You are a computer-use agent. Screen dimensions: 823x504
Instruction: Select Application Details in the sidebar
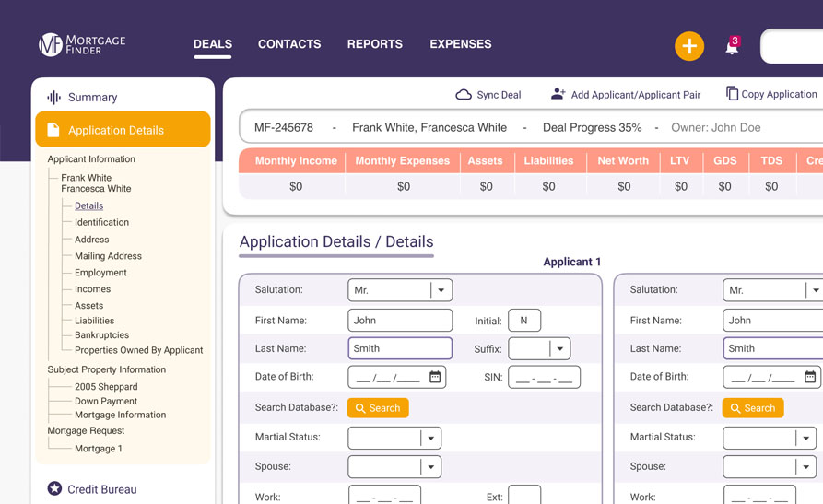(123, 129)
